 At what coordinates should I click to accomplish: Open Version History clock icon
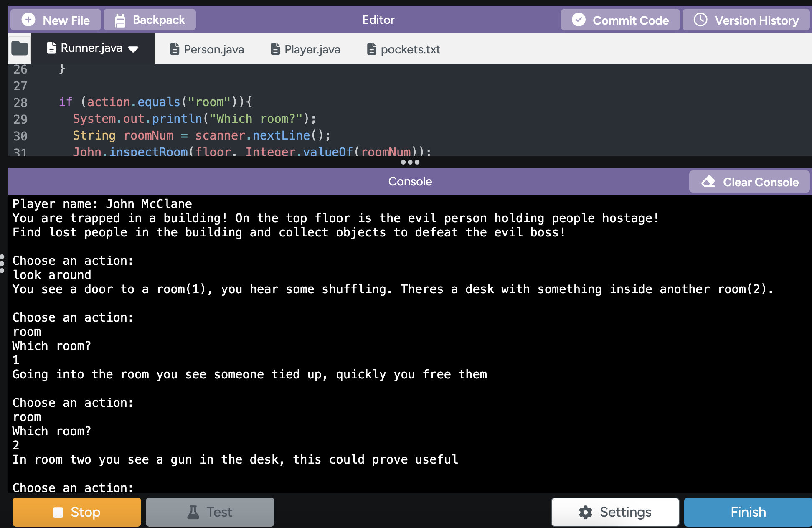(x=700, y=20)
